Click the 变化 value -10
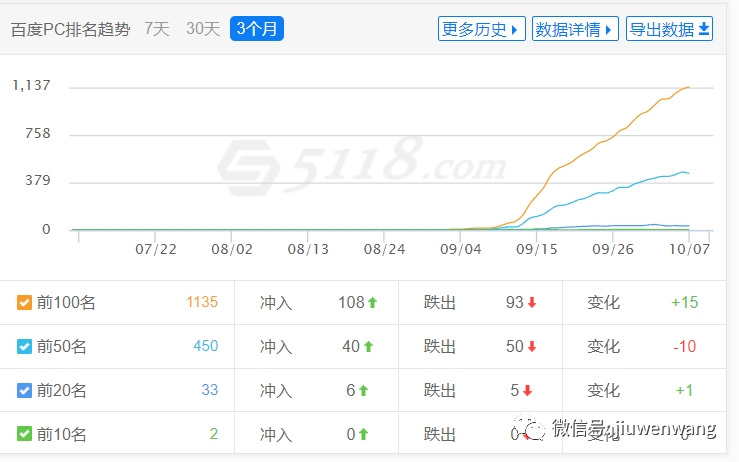The width and height of the screenshot is (739, 462). (x=684, y=346)
